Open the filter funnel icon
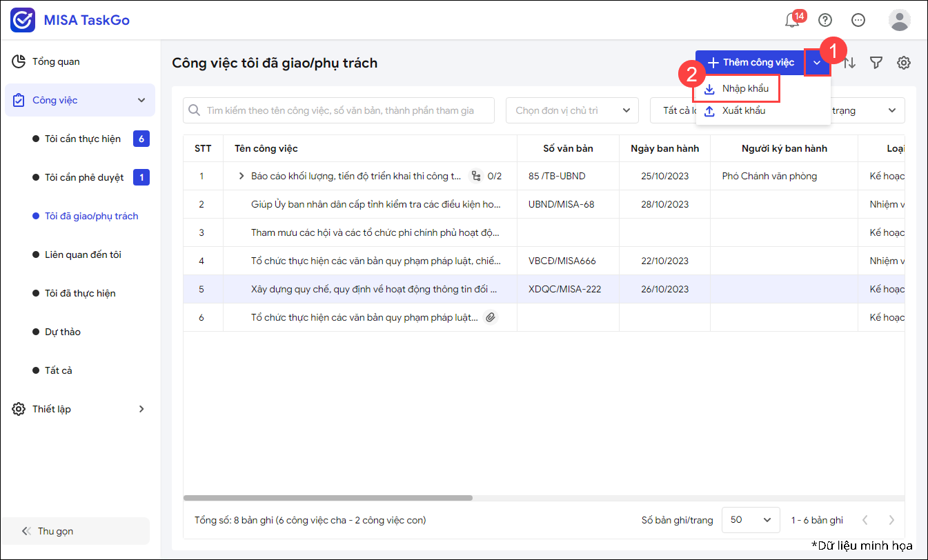This screenshot has height=560, width=928. coord(876,63)
